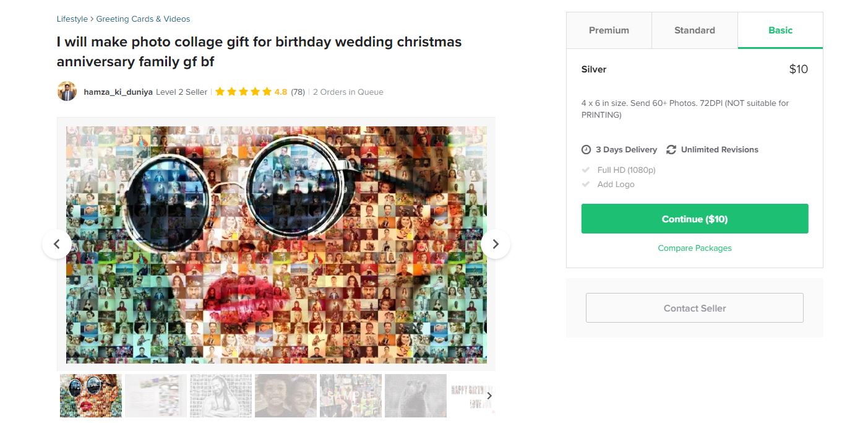Open hamza_ki_duniya seller profile link
868x423 pixels.
[118, 92]
